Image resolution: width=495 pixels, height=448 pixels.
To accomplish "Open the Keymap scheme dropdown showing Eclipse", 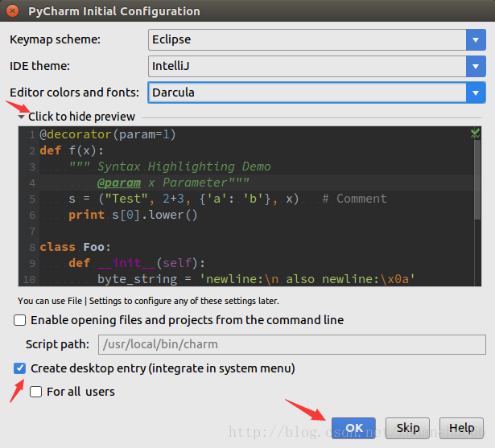I will coord(316,39).
